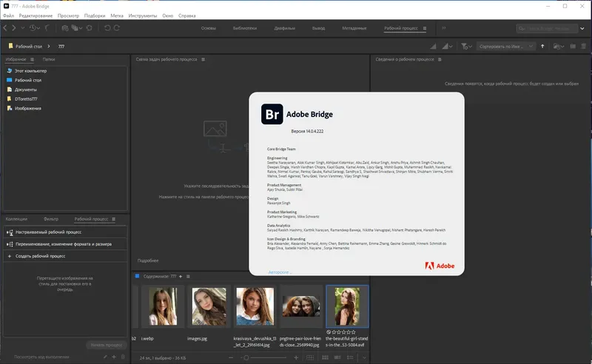Open the Рабочий процесс workspace menu icon
The height and width of the screenshot is (364, 592).
pyautogui.click(x=425, y=28)
